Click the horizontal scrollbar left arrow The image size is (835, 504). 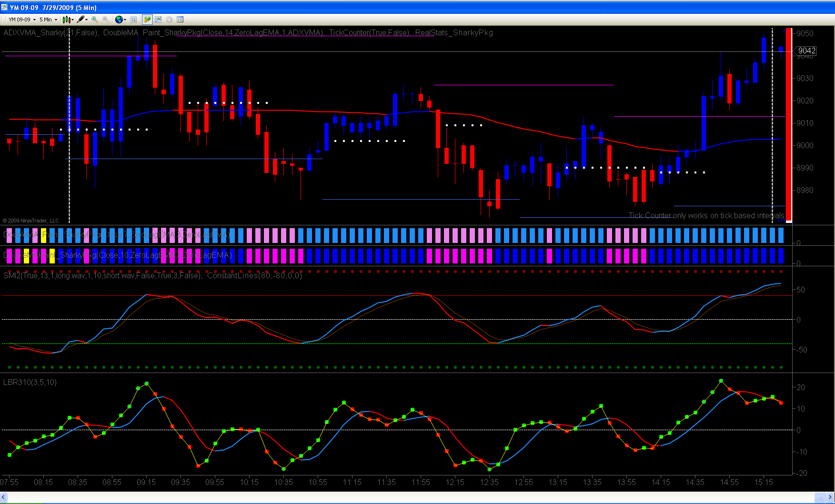pos(3,497)
